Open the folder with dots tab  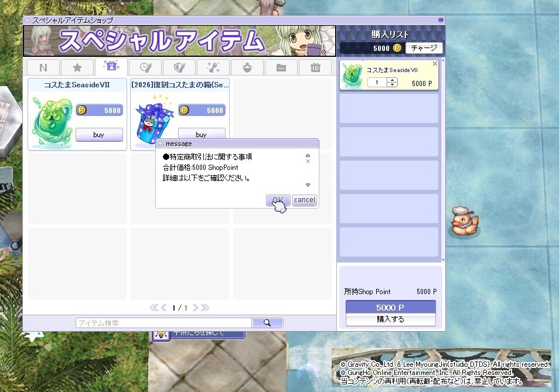point(281,67)
